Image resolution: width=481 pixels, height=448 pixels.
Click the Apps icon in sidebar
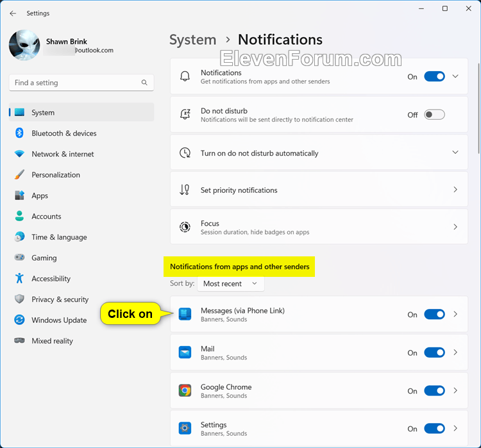pos(19,195)
